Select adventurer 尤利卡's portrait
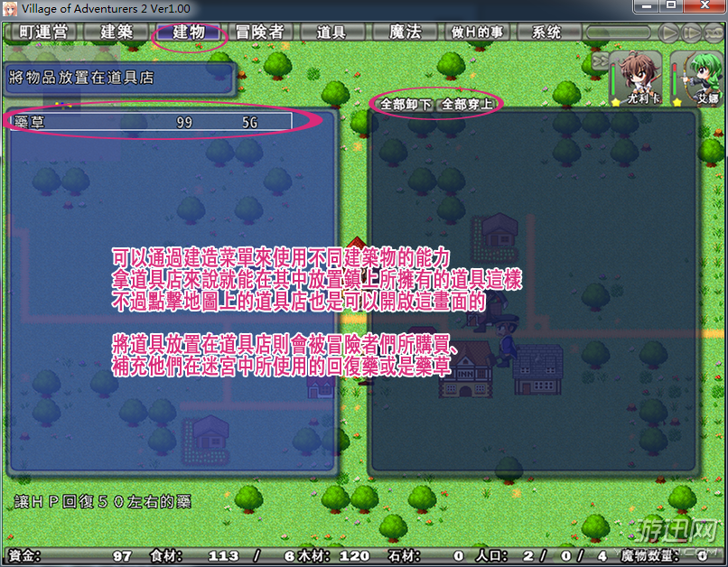This screenshot has height=567, width=728. tap(637, 78)
